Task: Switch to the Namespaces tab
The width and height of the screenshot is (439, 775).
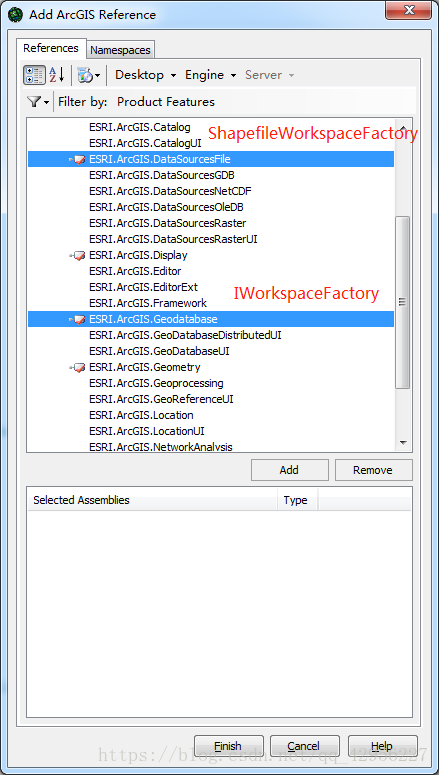Action: pos(120,50)
